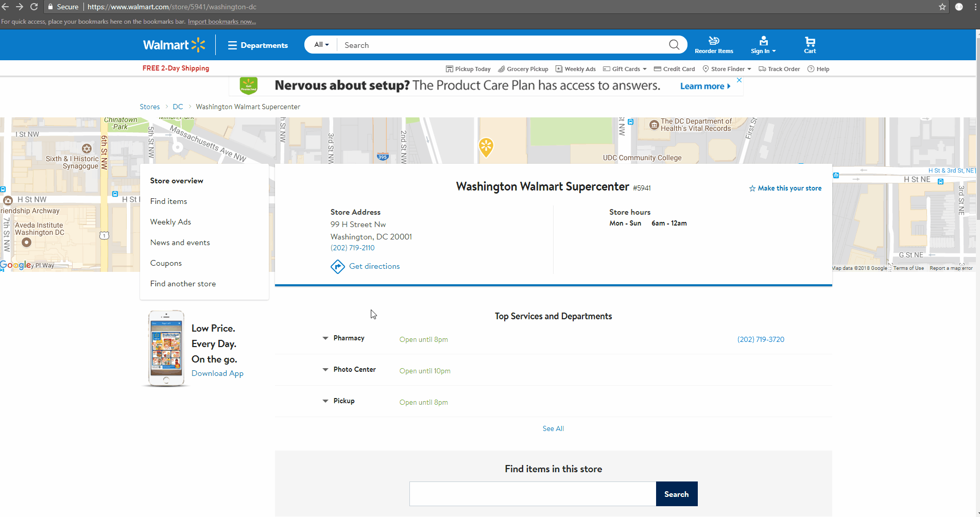Click the store Search button
980x517 pixels.
point(677,494)
